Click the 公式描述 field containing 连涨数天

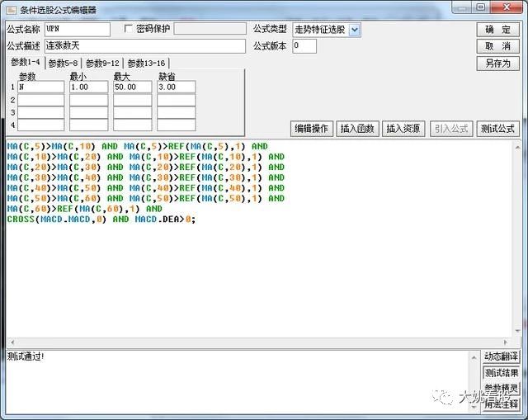[145, 46]
